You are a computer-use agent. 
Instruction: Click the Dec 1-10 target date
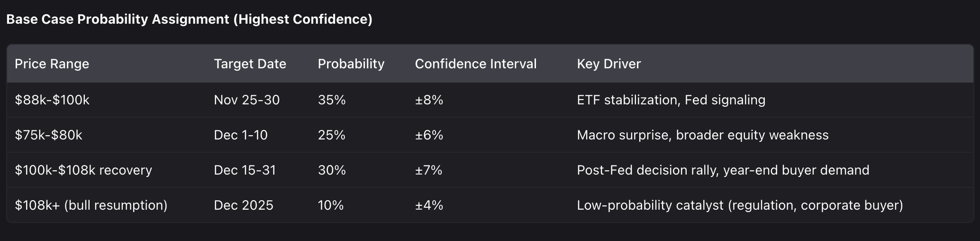point(240,135)
